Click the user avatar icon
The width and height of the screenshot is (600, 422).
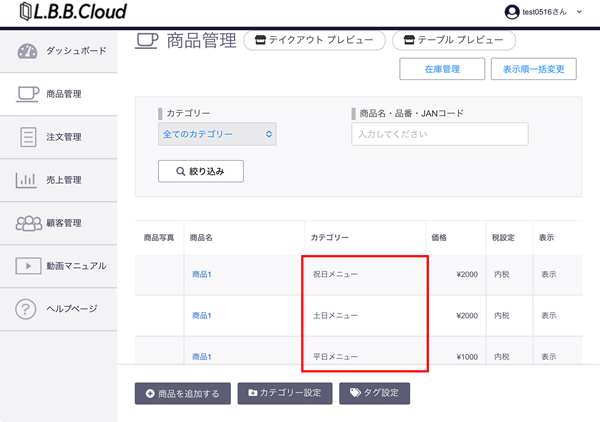(513, 11)
